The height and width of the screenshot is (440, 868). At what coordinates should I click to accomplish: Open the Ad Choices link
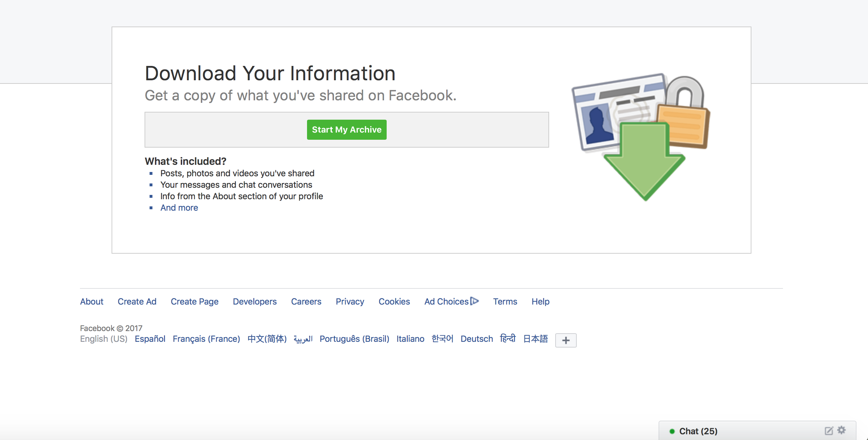click(447, 302)
